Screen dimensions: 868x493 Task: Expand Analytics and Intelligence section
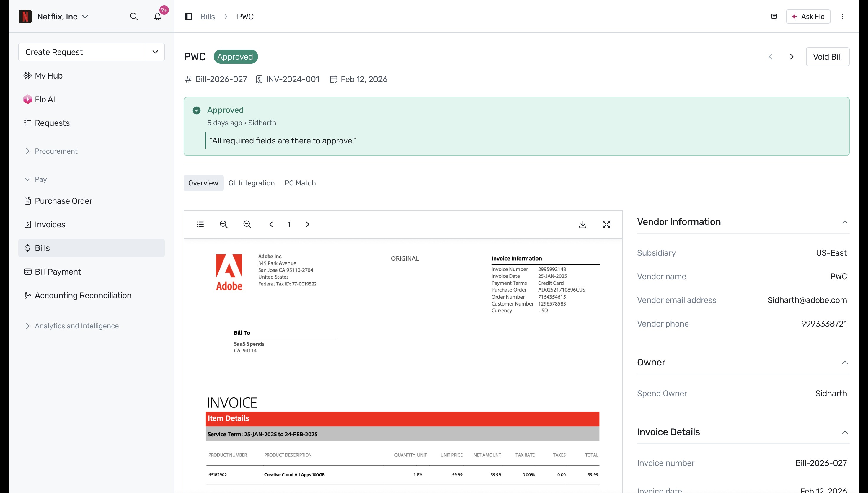pyautogui.click(x=71, y=326)
